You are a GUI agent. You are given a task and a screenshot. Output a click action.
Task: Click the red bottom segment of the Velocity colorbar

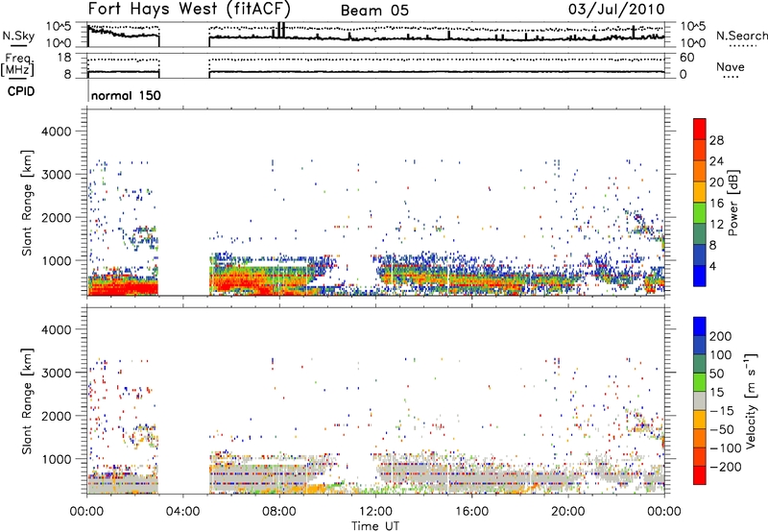(x=700, y=475)
